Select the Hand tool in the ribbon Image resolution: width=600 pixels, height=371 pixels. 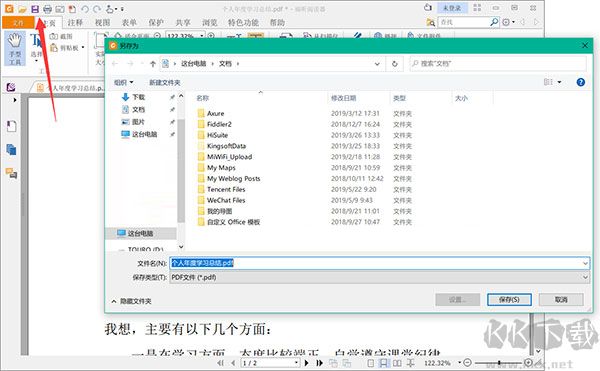[x=15, y=49]
